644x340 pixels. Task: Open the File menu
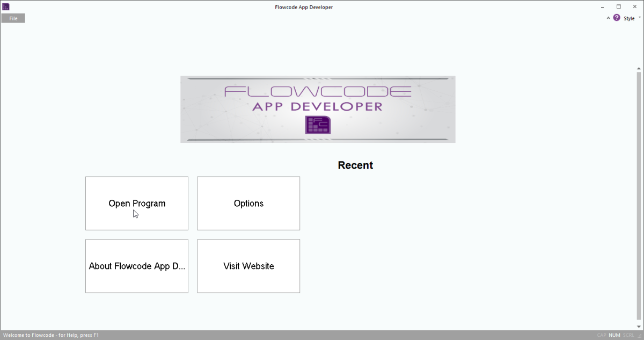coord(13,18)
